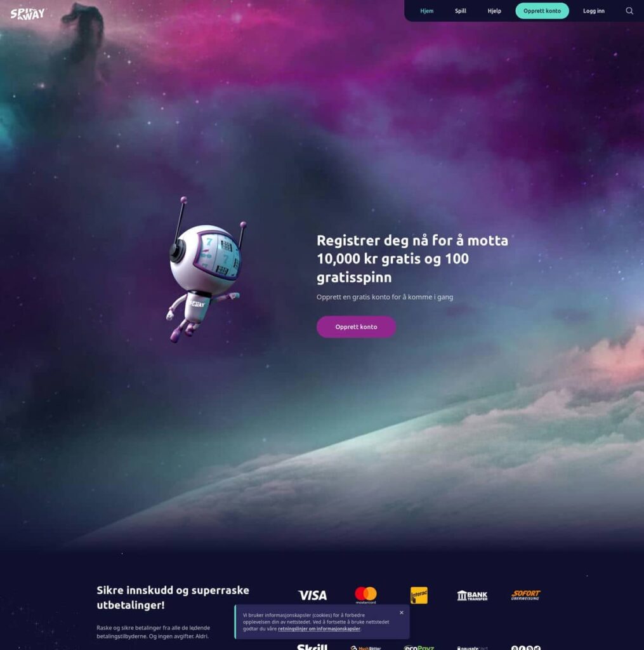This screenshot has width=644, height=650.
Task: Click the Bank Transfer logo
Action: [472, 595]
